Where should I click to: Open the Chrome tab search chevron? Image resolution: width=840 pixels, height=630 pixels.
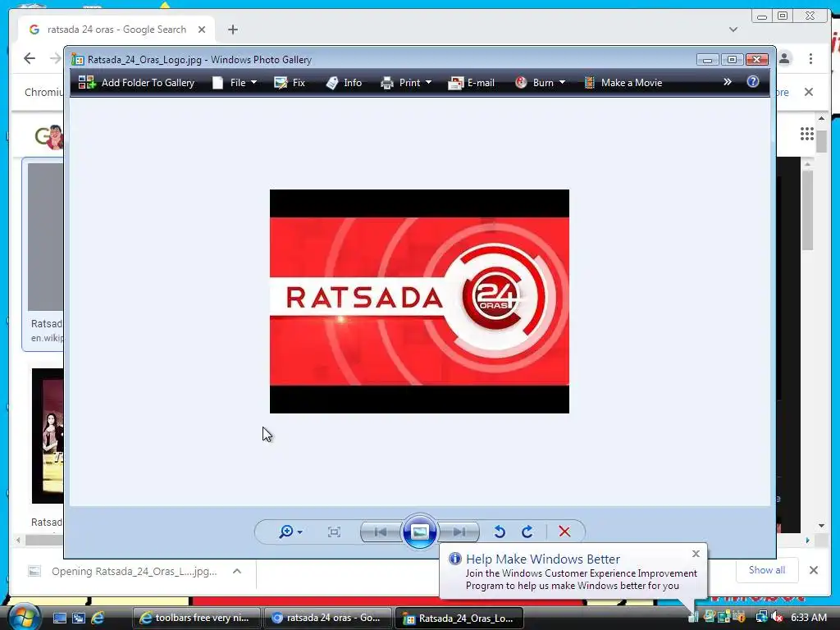point(733,30)
